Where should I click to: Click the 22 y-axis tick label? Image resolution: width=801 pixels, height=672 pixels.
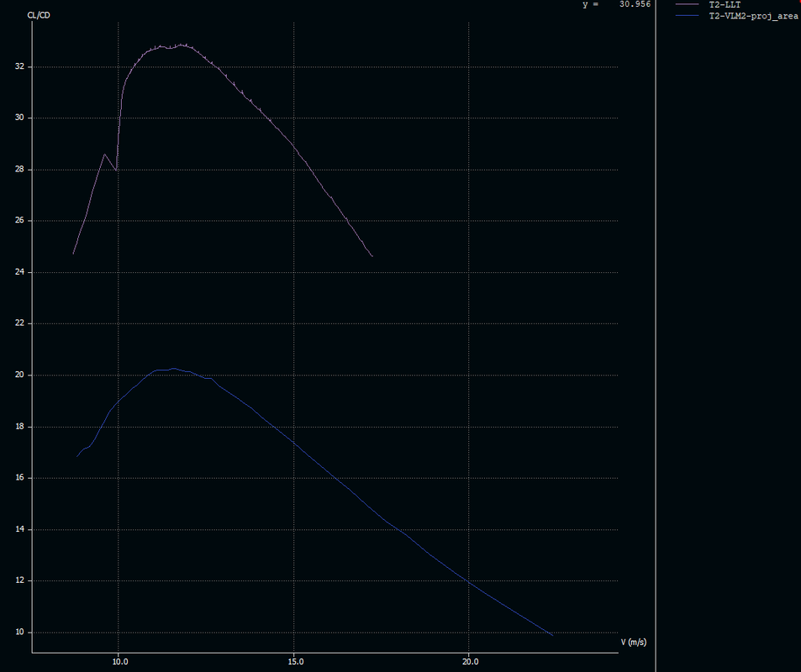(x=19, y=323)
